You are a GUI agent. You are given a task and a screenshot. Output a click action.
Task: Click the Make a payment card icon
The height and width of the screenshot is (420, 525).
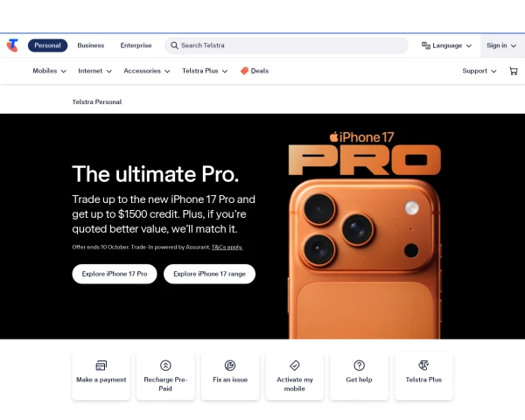coord(101,365)
